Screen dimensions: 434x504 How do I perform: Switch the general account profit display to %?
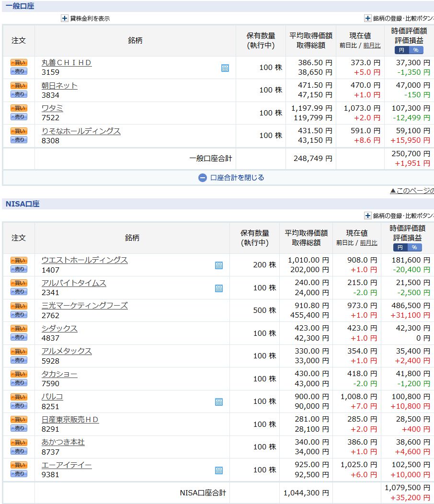(416, 50)
